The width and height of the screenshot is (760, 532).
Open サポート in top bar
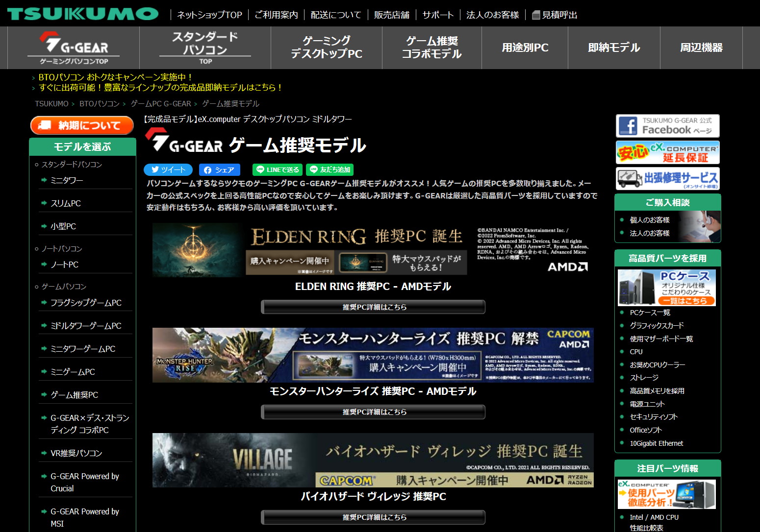coord(438,15)
